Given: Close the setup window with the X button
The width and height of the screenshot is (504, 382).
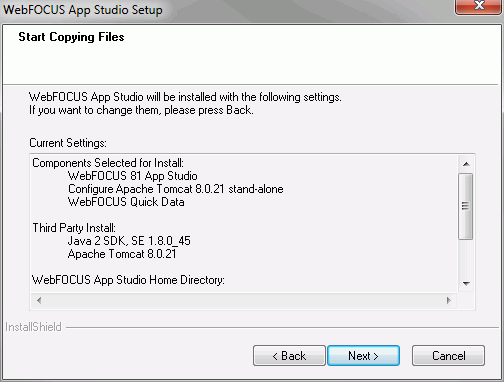Looking at the screenshot, I should [x=479, y=6].
